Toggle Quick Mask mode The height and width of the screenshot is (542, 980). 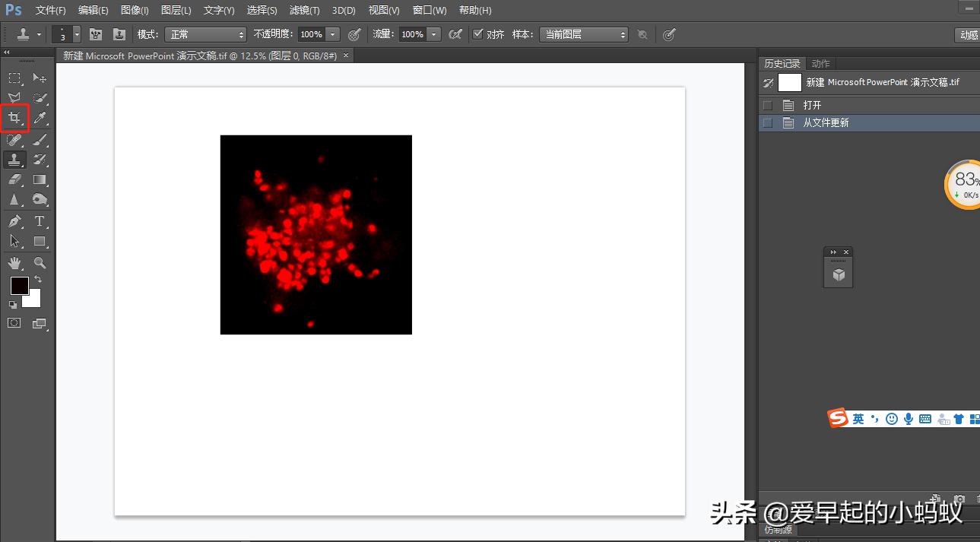(14, 323)
